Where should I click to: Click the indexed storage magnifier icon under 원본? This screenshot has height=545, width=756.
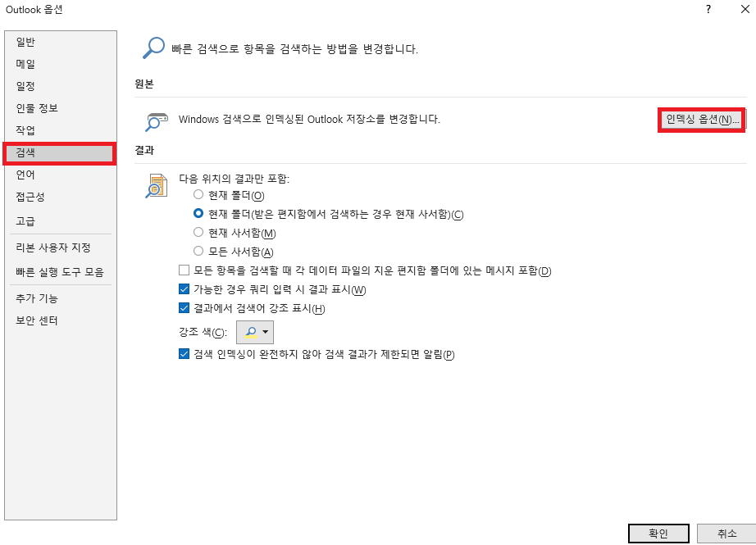click(157, 122)
